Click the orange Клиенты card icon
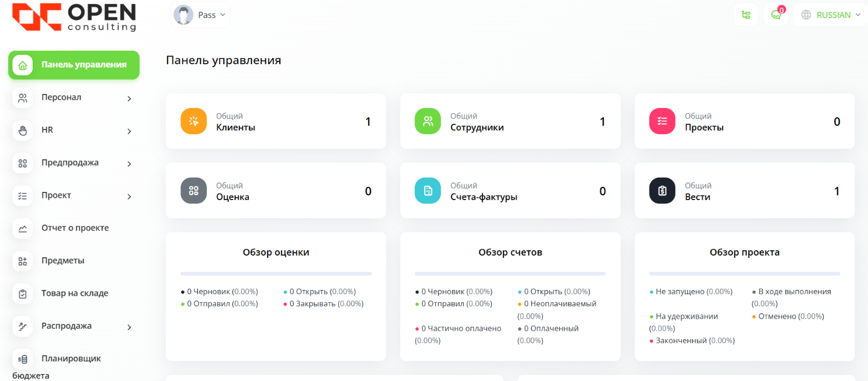Image resolution: width=868 pixels, height=381 pixels. click(194, 121)
